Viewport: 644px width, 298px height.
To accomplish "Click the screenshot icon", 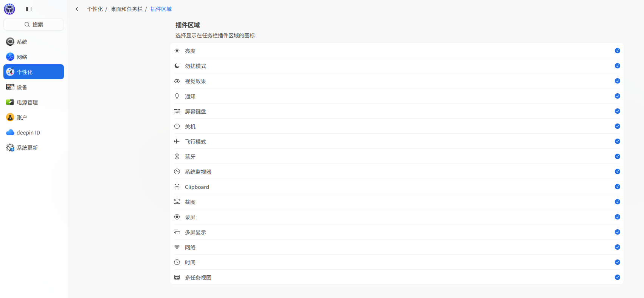I will (x=177, y=202).
